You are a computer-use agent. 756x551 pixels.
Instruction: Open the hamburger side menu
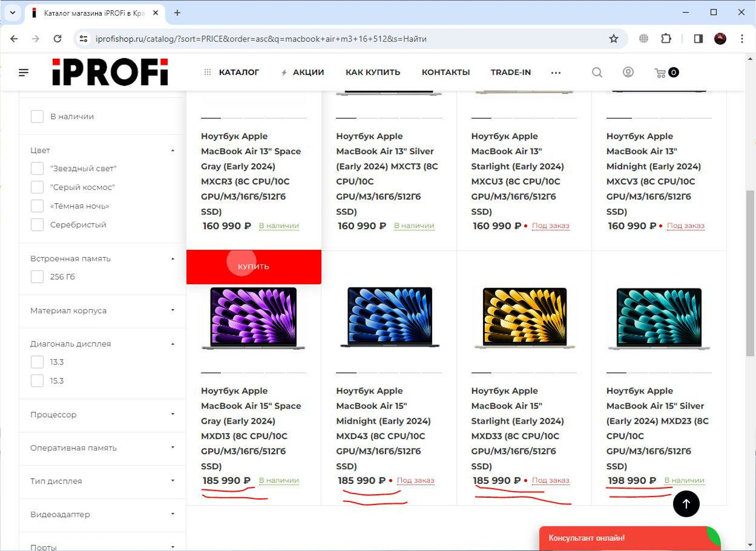[x=24, y=72]
